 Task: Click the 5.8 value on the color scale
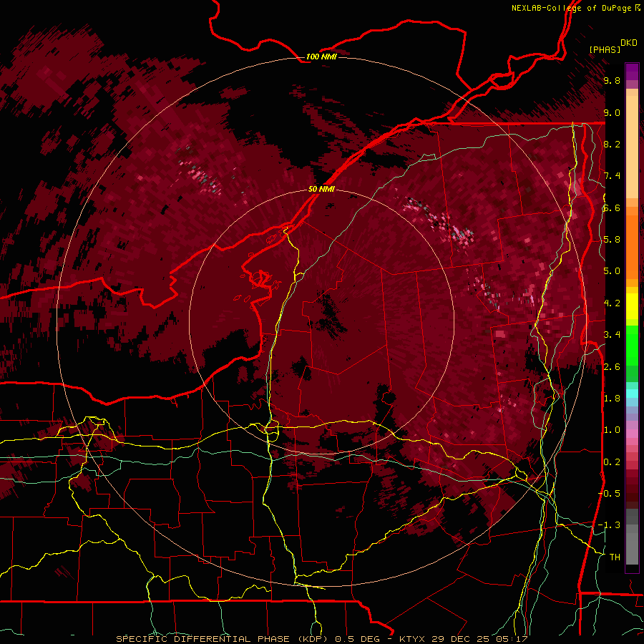pos(612,240)
